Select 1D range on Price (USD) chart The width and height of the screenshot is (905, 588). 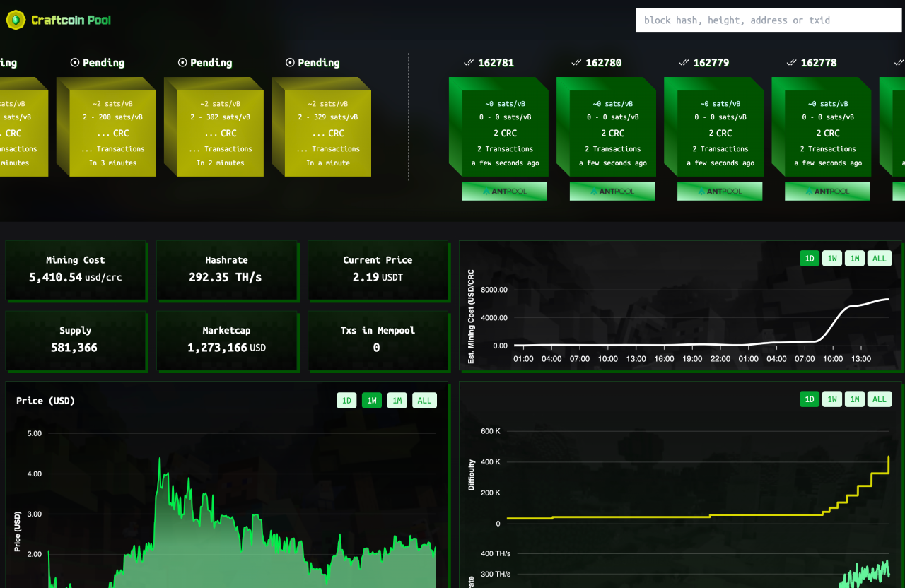346,401
